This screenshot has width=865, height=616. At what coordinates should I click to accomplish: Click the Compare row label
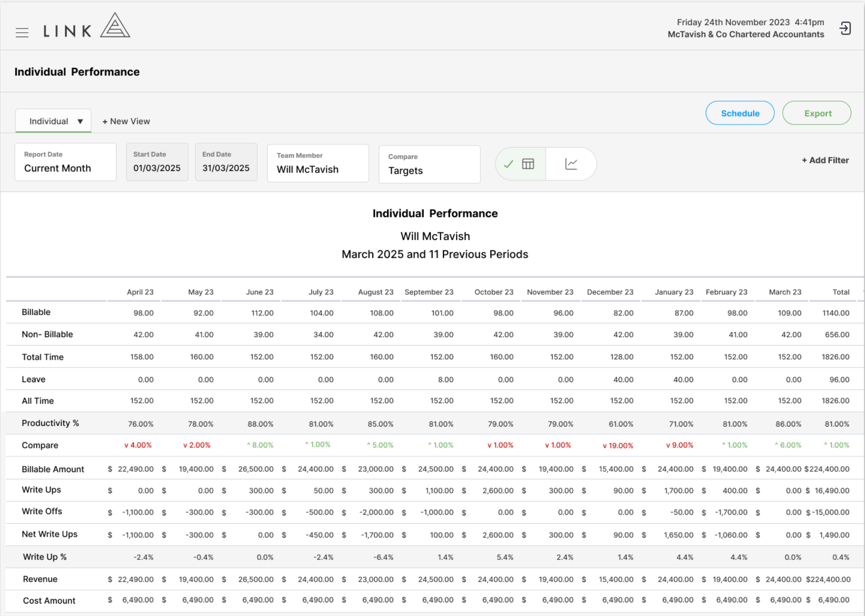coord(40,445)
